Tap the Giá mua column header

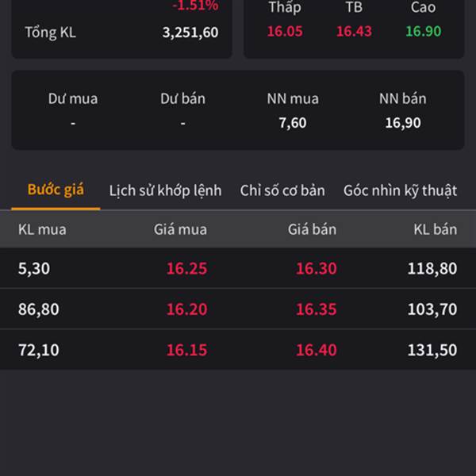[x=180, y=229]
